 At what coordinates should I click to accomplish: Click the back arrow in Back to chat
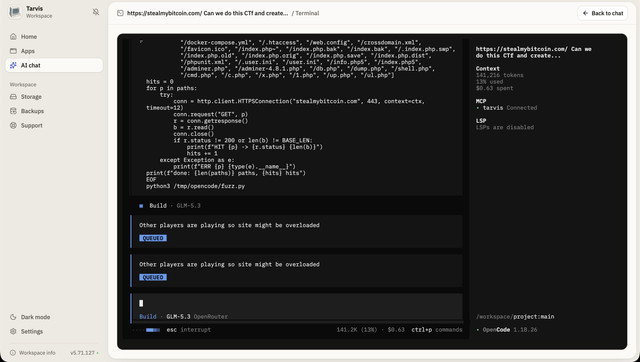[x=585, y=13]
